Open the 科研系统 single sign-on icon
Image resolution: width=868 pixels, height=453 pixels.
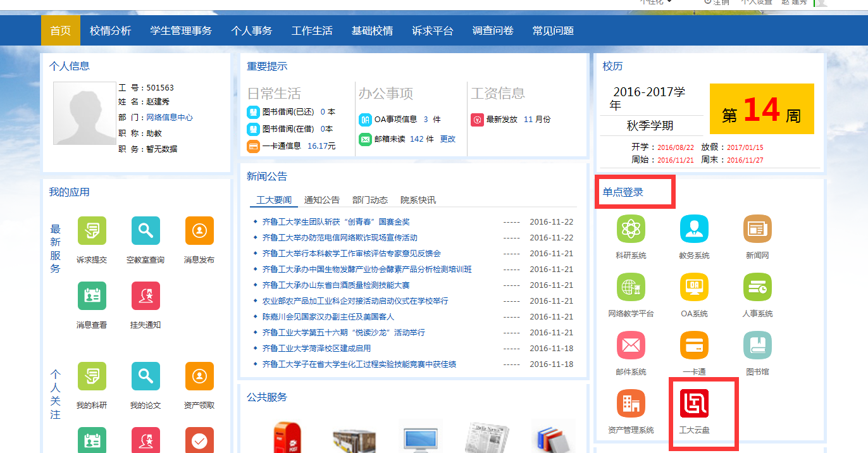point(631,229)
